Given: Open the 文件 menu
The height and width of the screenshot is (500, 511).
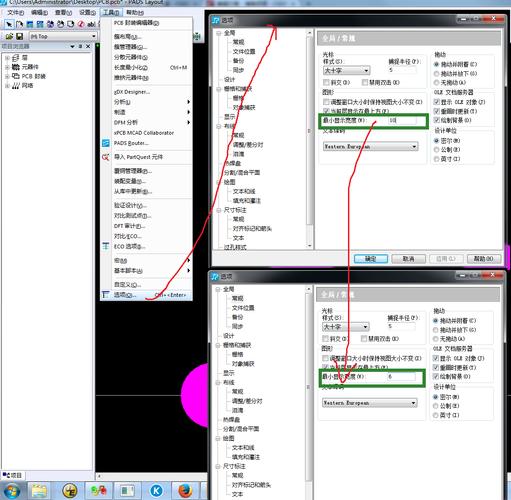Looking at the screenshot, I should 15,12.
